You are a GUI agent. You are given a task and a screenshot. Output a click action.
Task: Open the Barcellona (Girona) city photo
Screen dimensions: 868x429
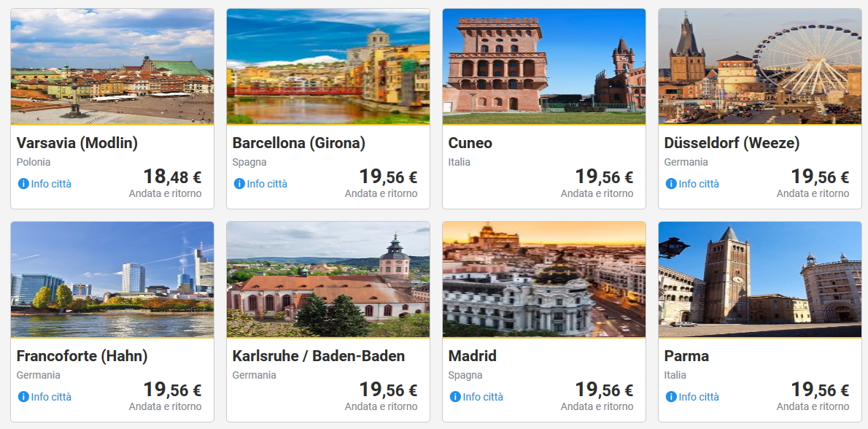click(328, 66)
